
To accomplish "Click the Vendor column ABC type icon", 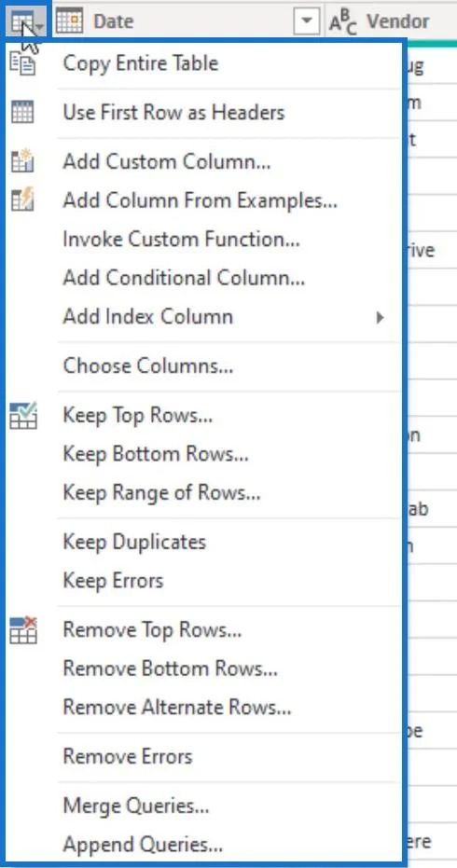I will pos(343,23).
